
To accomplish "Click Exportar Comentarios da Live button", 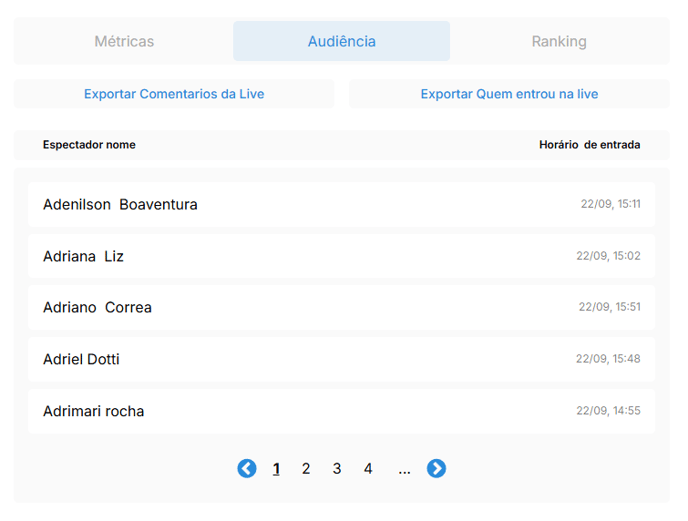I will click(174, 94).
